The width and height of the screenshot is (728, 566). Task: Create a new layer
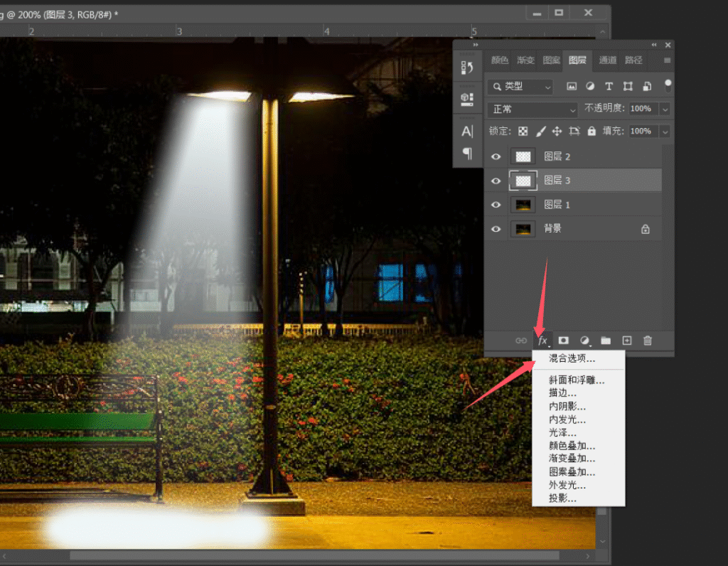pos(627,341)
